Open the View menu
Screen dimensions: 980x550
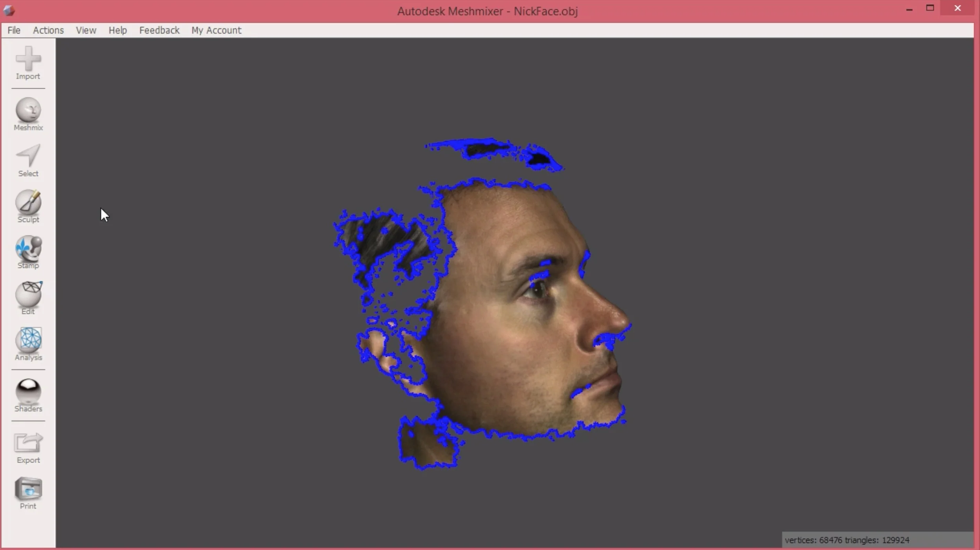point(86,30)
